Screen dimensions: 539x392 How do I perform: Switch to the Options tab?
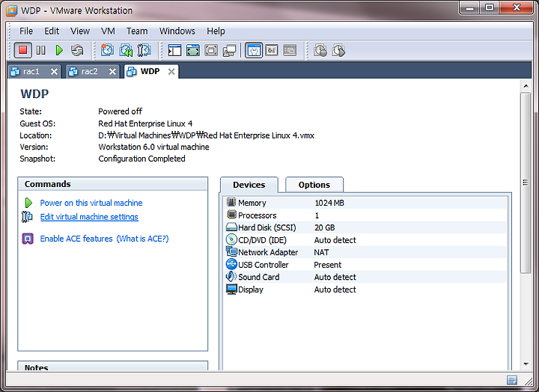[314, 185]
